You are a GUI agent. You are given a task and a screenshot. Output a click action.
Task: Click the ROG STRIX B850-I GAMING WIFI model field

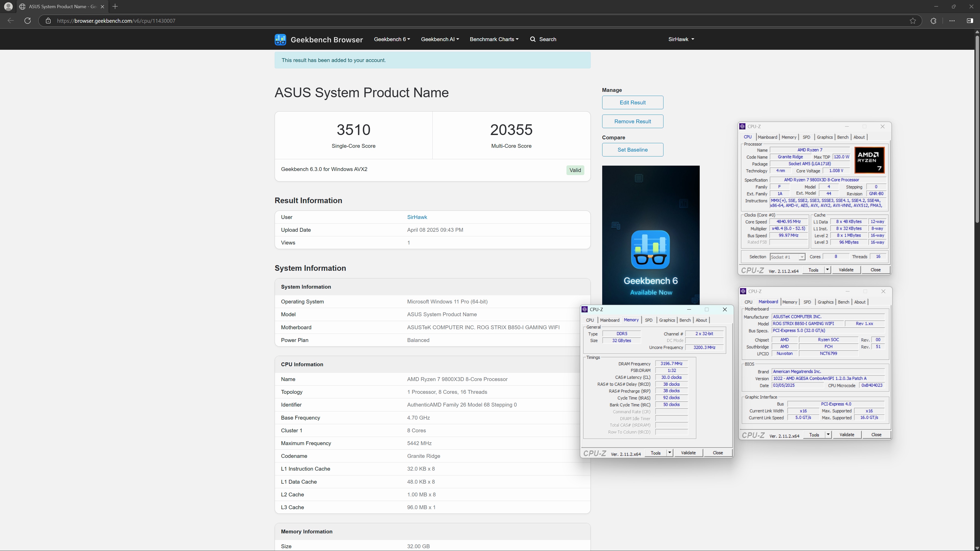click(x=807, y=324)
